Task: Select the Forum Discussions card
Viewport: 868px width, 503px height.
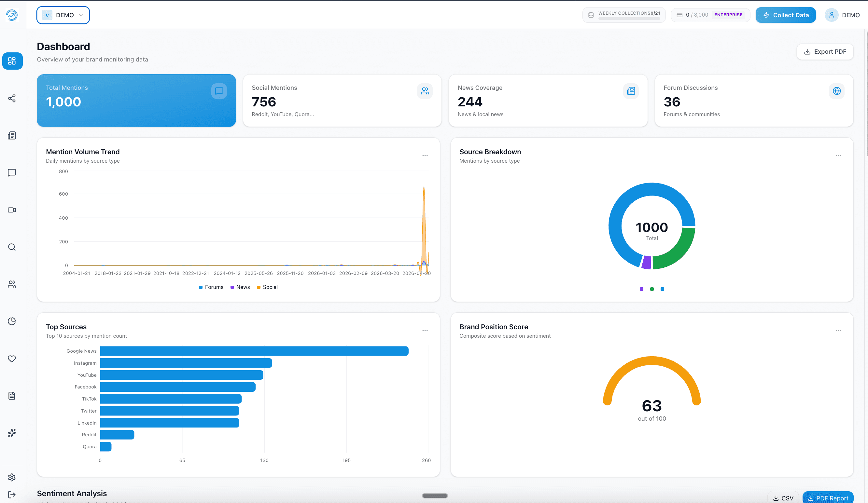Action: [x=754, y=101]
